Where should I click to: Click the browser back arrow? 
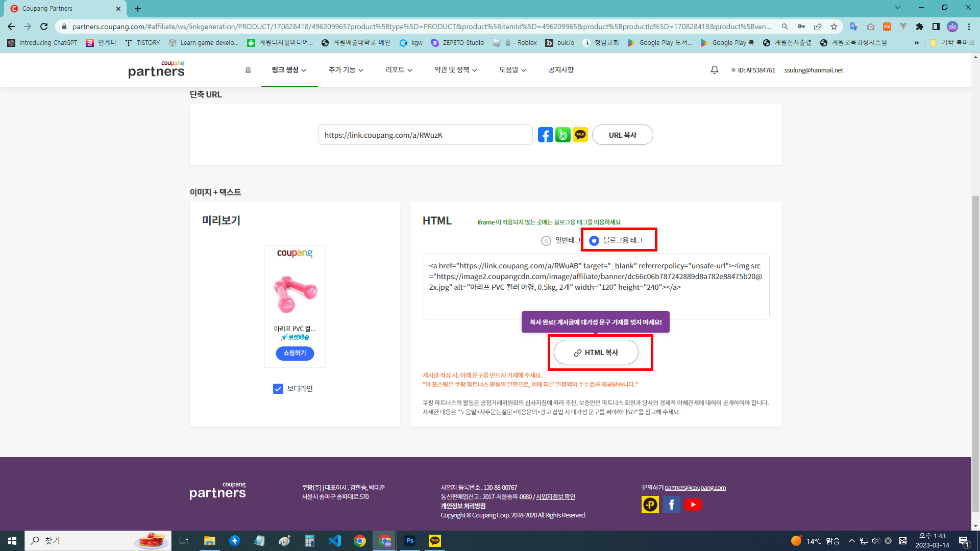pos(11,27)
